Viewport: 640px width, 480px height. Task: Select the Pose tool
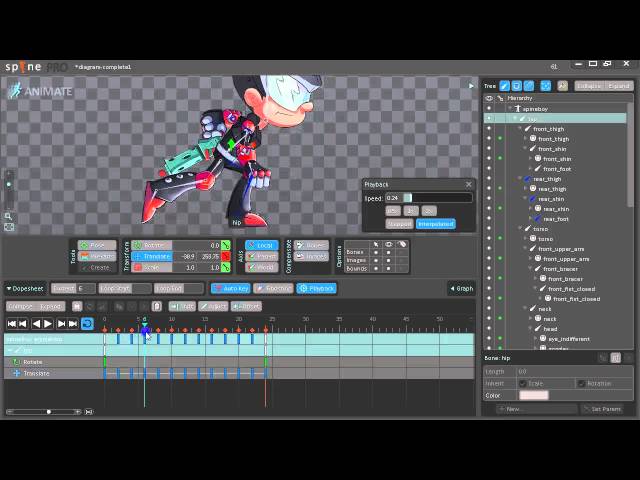point(97,245)
